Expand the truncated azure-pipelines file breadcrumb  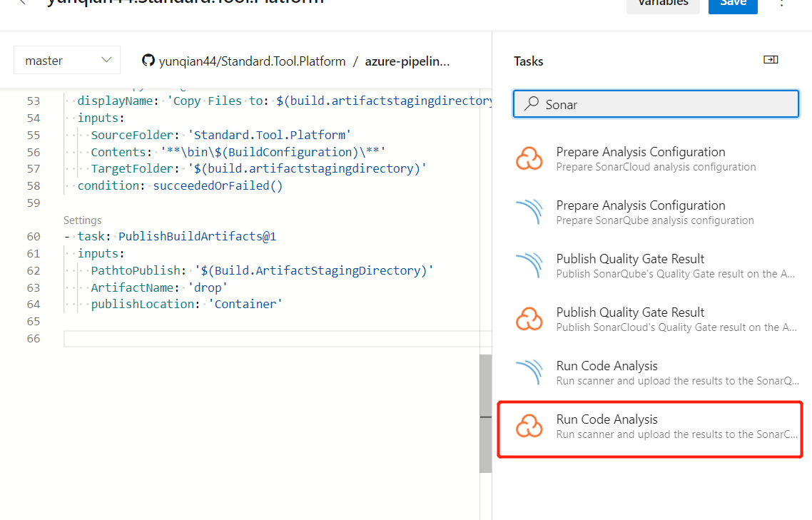[407, 61]
